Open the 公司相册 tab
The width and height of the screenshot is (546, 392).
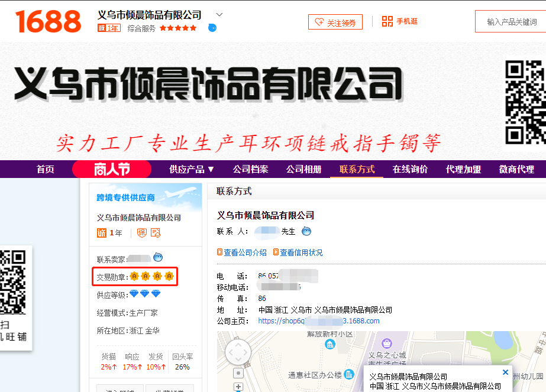[303, 169]
